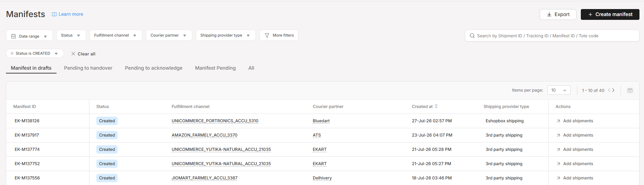Click Clear all filters
Image resolution: width=644 pixels, height=185 pixels.
click(x=83, y=54)
